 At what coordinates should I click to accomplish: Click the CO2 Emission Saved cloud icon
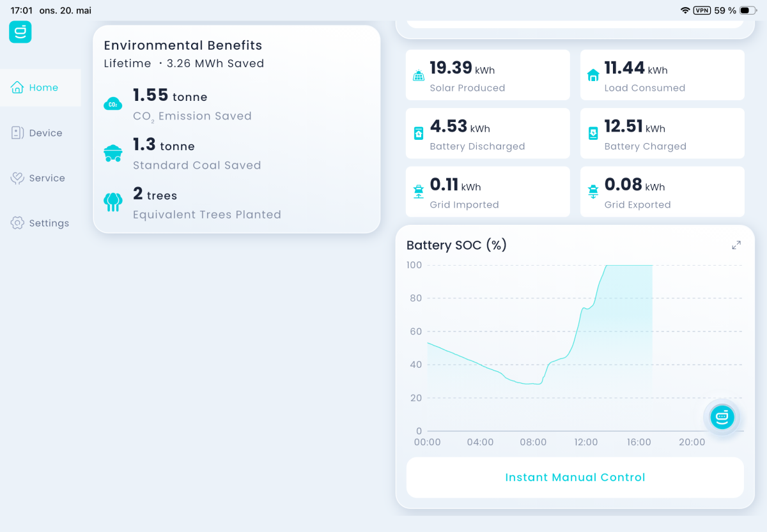(113, 104)
